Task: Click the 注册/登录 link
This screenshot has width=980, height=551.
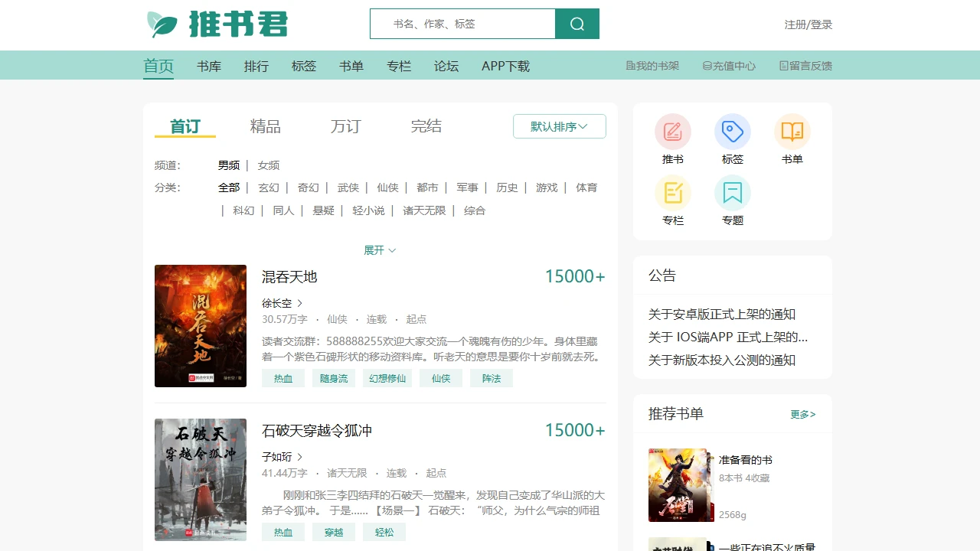Action: (x=809, y=24)
